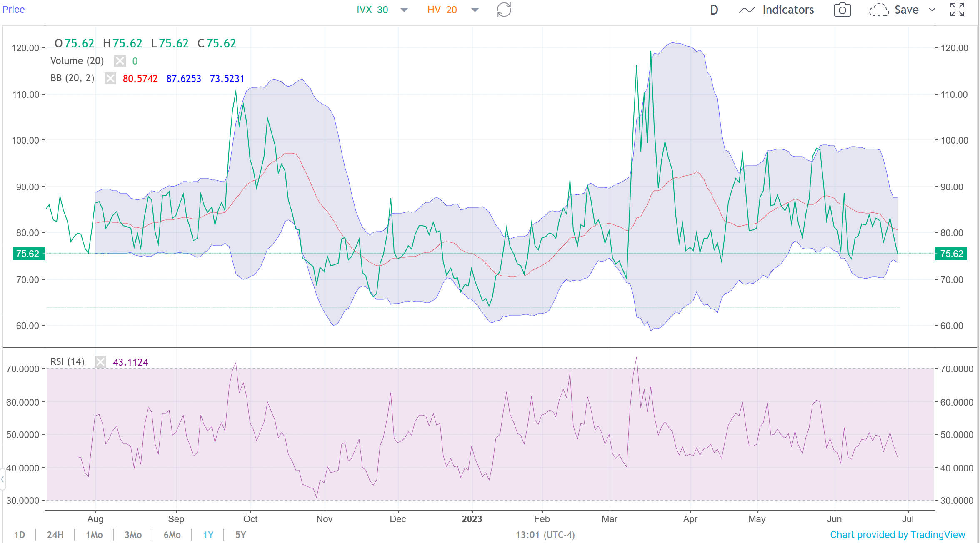The height and width of the screenshot is (543, 980).
Task: Enter fullscreen mode with expand arrows icon
Action: [x=957, y=10]
